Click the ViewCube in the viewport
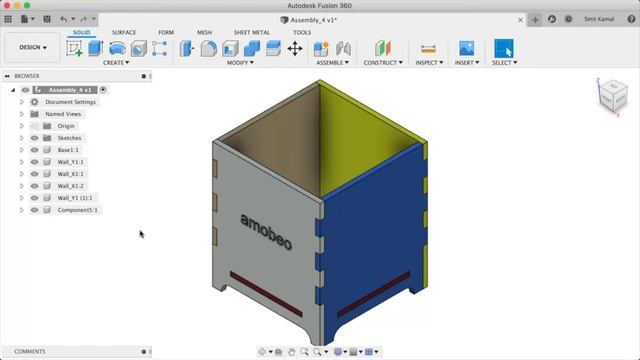 (613, 96)
